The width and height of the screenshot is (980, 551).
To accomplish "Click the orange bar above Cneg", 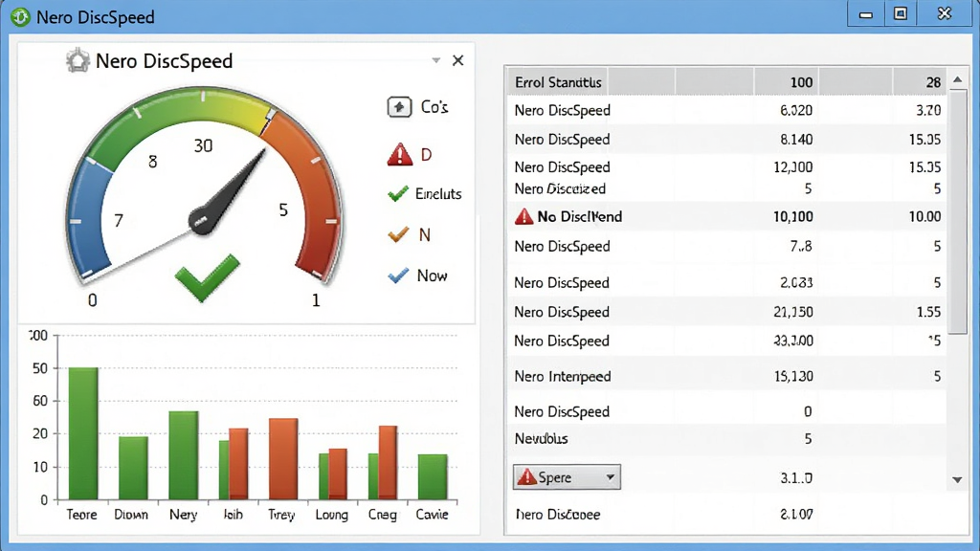I will [389, 463].
